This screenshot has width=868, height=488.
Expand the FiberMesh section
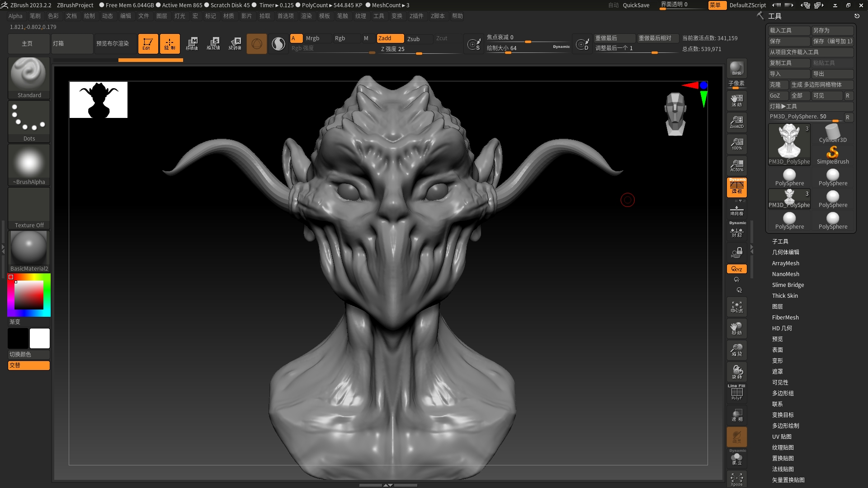pos(786,317)
